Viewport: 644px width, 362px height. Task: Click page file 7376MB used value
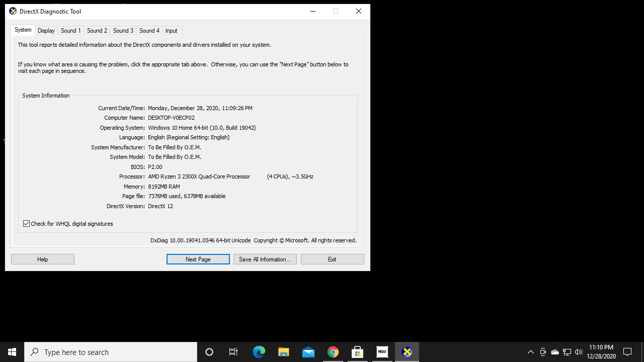click(187, 196)
